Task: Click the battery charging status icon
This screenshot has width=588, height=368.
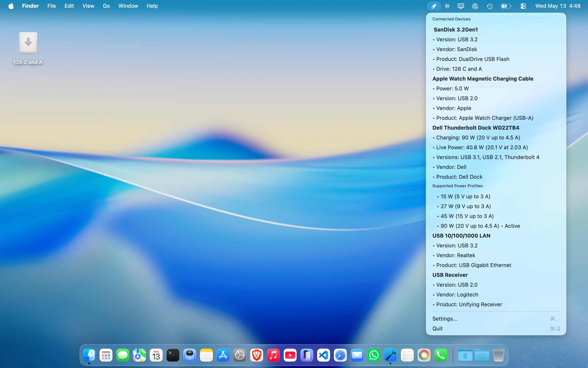Action: (x=506, y=6)
